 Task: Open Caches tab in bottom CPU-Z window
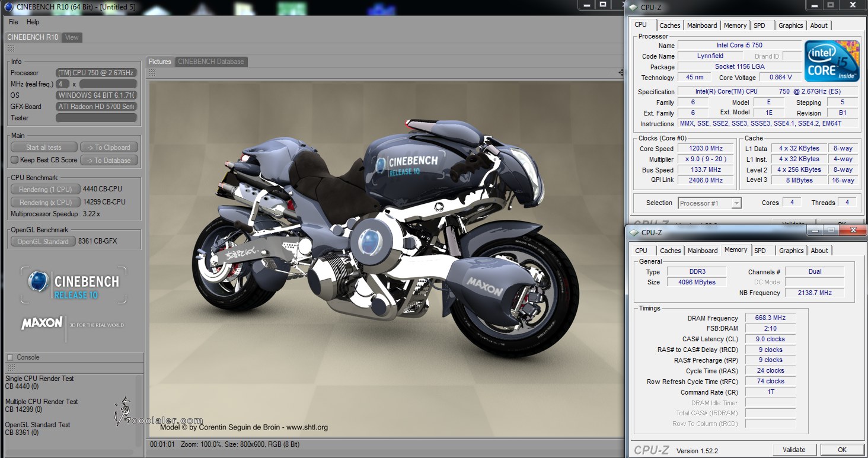[x=671, y=251]
